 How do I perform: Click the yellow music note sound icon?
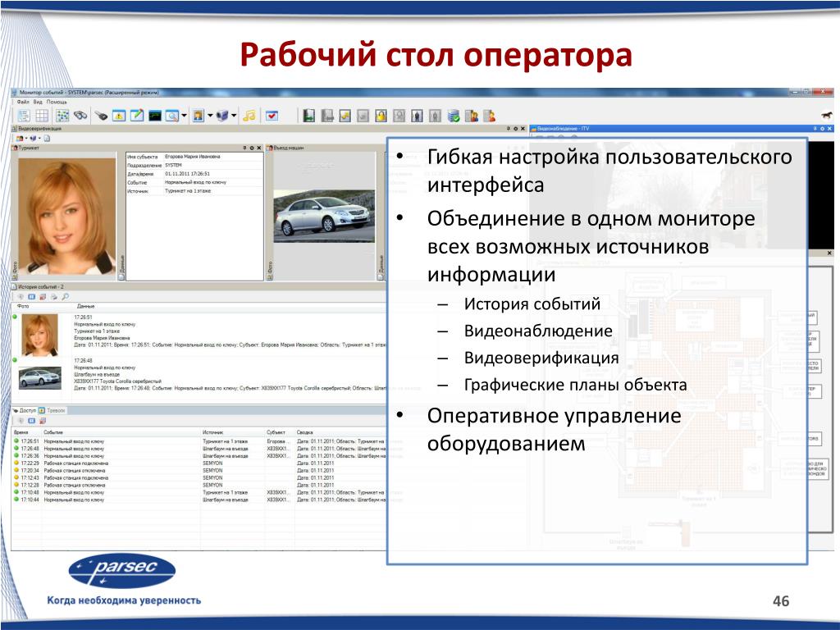click(x=249, y=115)
